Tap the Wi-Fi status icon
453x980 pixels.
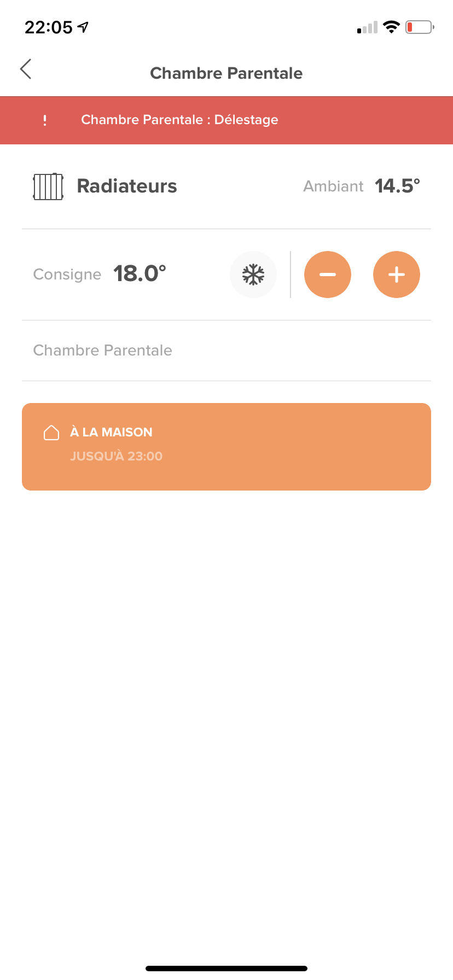point(391,27)
